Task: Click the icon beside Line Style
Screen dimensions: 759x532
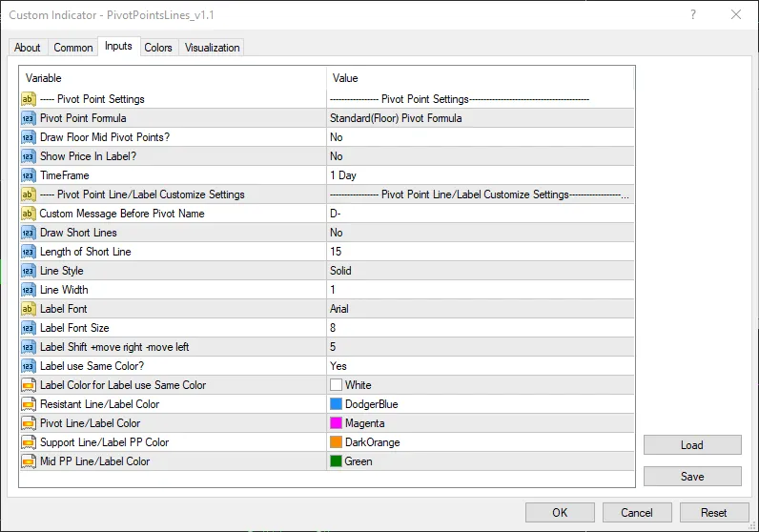Action: [x=28, y=271]
